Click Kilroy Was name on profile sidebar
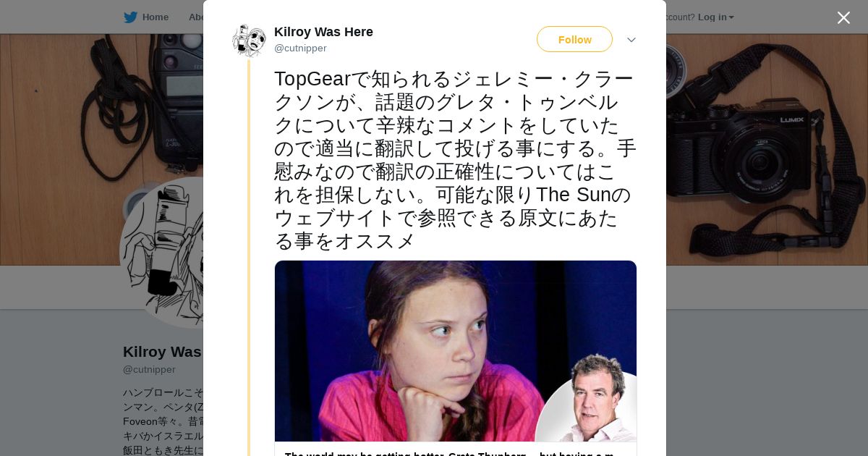The image size is (868, 456). [x=162, y=352]
